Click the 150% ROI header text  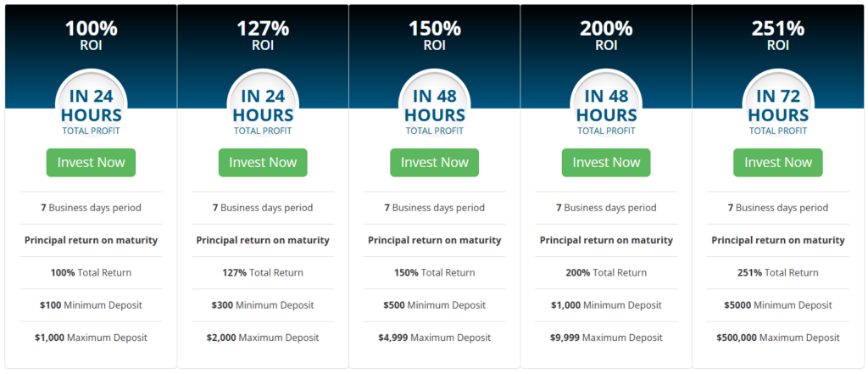click(x=434, y=34)
